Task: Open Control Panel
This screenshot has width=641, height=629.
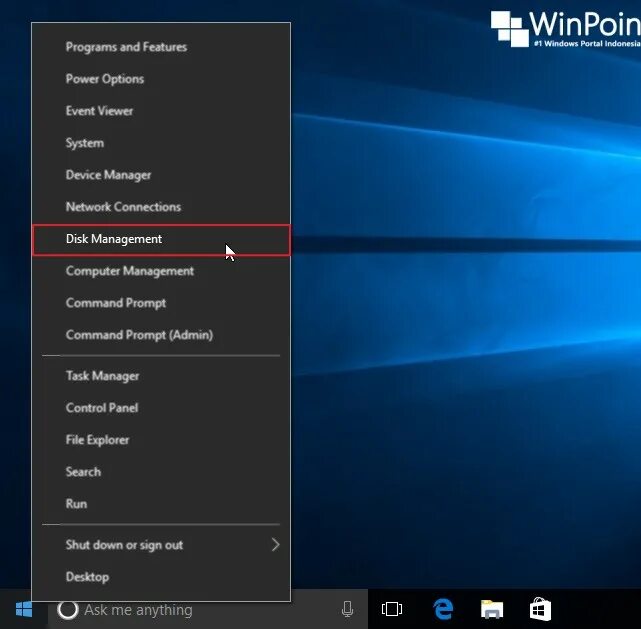Action: coord(161,407)
